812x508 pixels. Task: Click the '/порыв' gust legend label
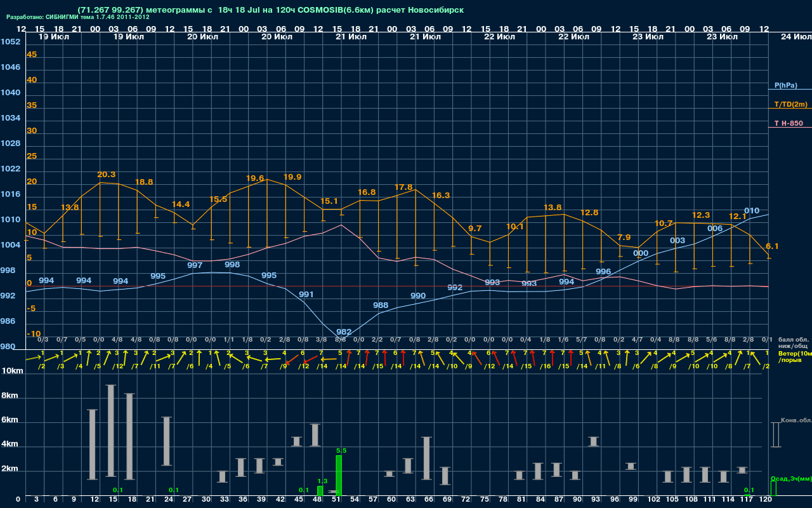pyautogui.click(x=789, y=360)
